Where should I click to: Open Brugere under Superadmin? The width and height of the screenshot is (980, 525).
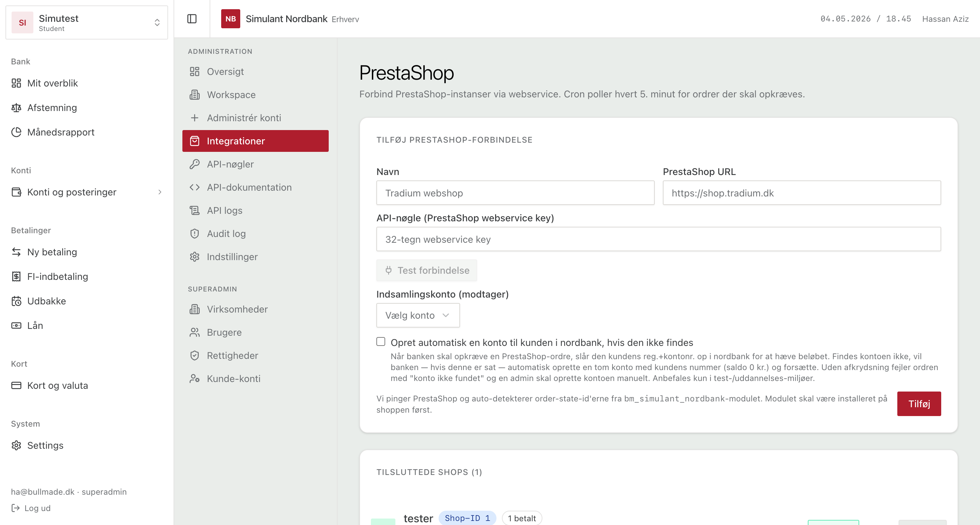255,332
